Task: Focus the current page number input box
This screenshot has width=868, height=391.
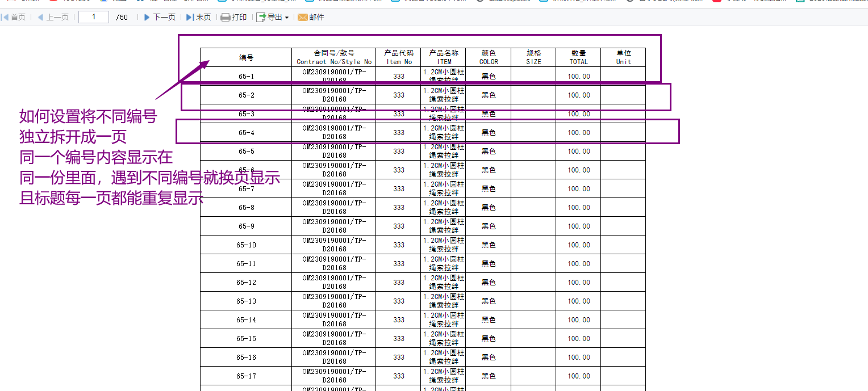Action: point(94,17)
